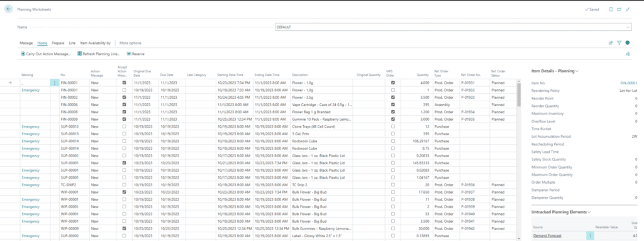Show More options in action bar
Viewport: 644px width, 241px height.
click(130, 43)
